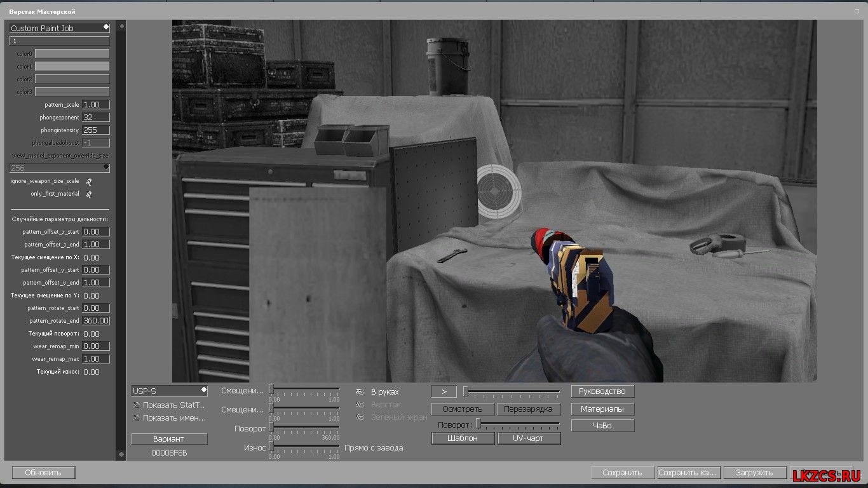Click the playback slider beside the > button
868x488 pixels.
pyautogui.click(x=512, y=391)
